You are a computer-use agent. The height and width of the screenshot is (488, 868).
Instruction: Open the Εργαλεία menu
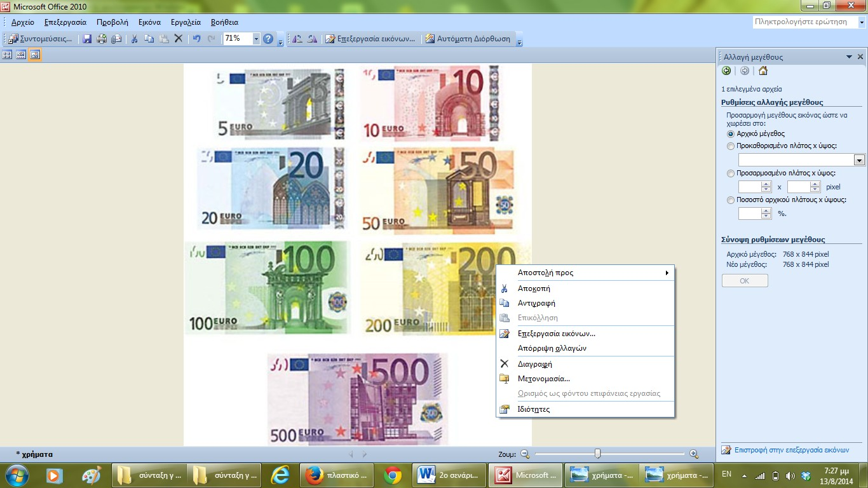click(x=186, y=22)
